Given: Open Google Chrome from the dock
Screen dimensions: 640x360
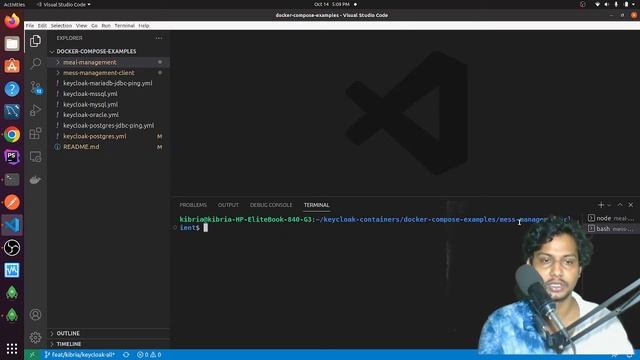Looking at the screenshot, I should coord(12,134).
